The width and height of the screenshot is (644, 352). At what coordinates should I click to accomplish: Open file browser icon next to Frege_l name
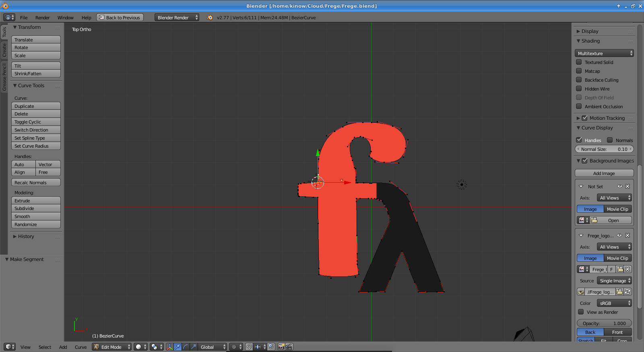coord(620,269)
